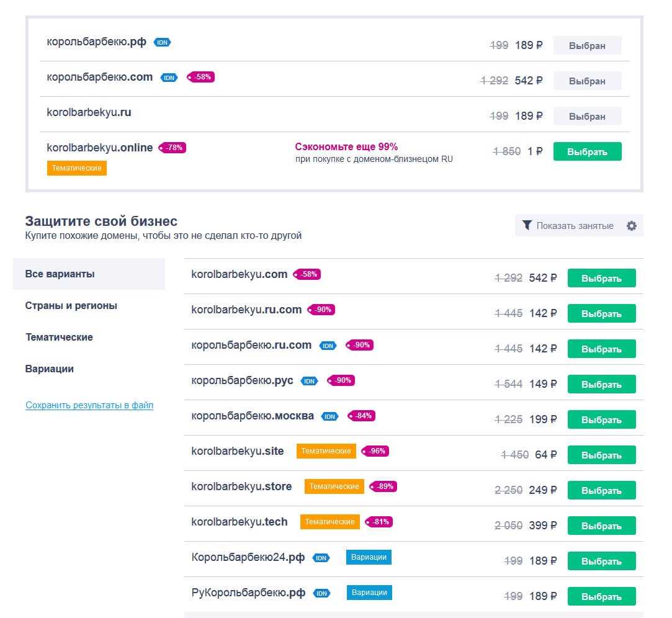This screenshot has height=618, width=672.
Task: Toggle Показать занятые filter
Action: tap(568, 226)
